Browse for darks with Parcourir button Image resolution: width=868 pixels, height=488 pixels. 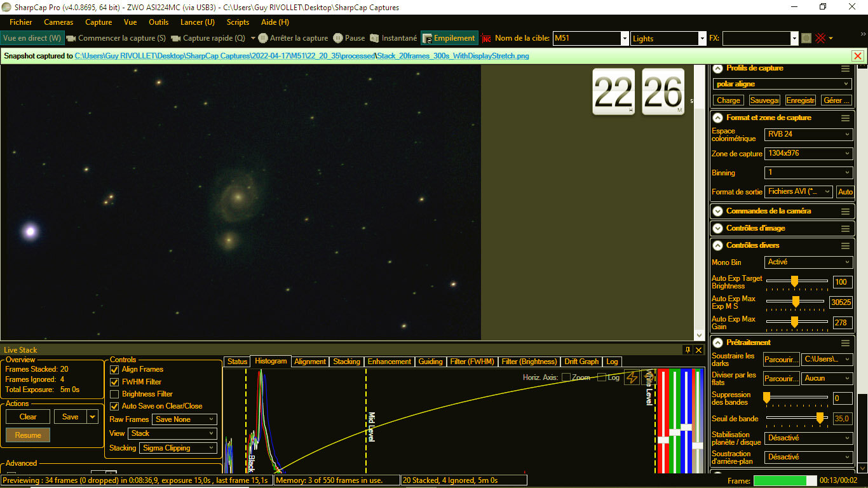[x=781, y=360]
